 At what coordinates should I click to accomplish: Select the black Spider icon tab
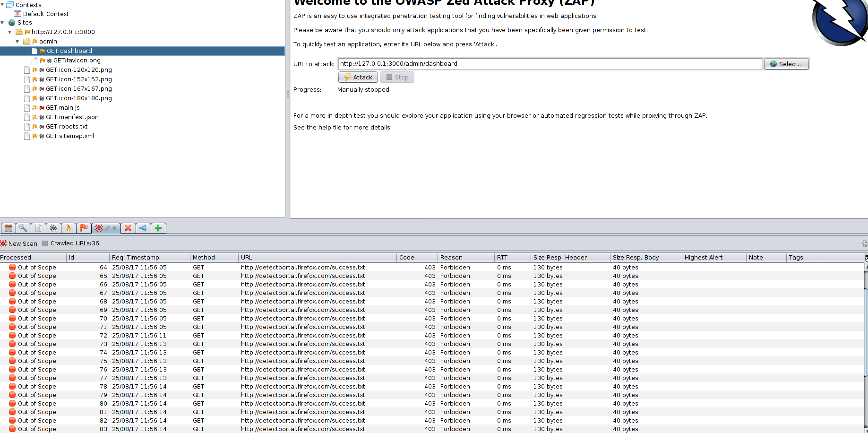click(x=53, y=228)
